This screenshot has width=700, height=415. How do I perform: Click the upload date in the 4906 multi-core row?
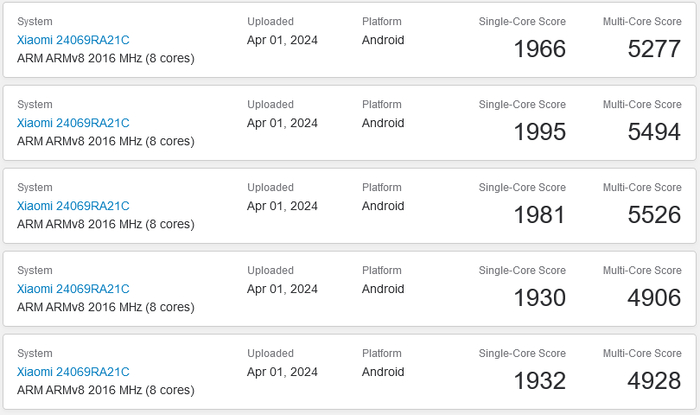click(x=282, y=289)
